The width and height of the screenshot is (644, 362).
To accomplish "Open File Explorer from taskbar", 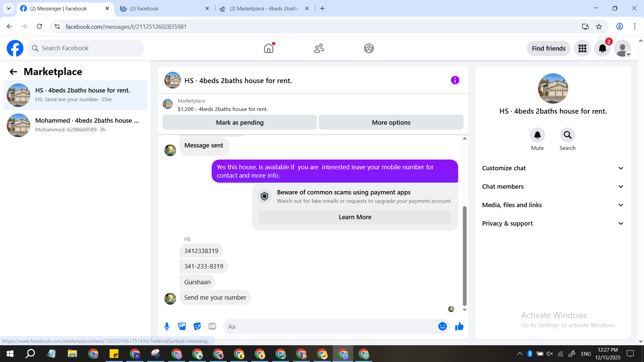I will pyautogui.click(x=72, y=354).
